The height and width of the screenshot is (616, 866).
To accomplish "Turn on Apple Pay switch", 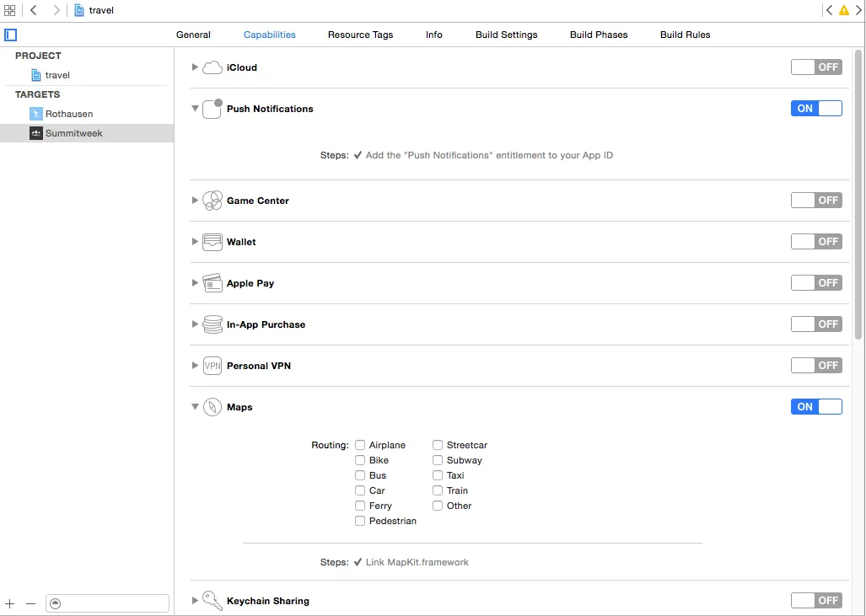I will (x=816, y=283).
